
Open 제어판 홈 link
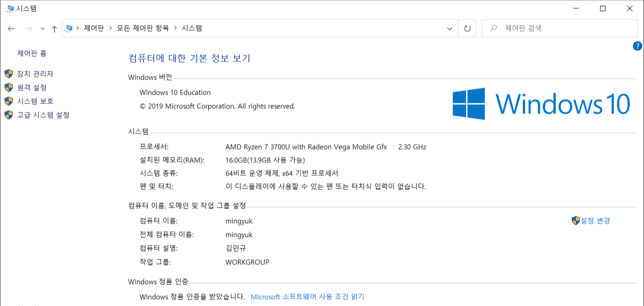pyautogui.click(x=32, y=53)
